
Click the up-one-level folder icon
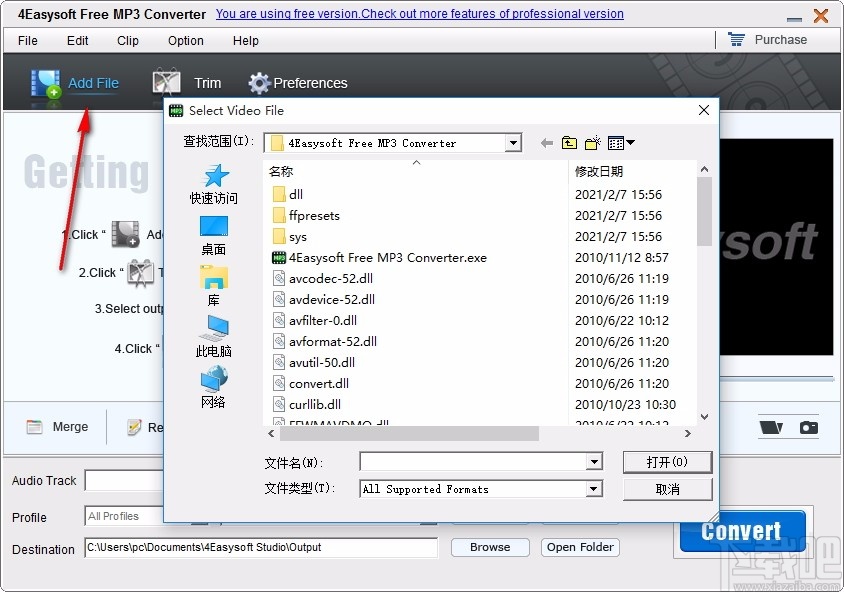[x=569, y=142]
